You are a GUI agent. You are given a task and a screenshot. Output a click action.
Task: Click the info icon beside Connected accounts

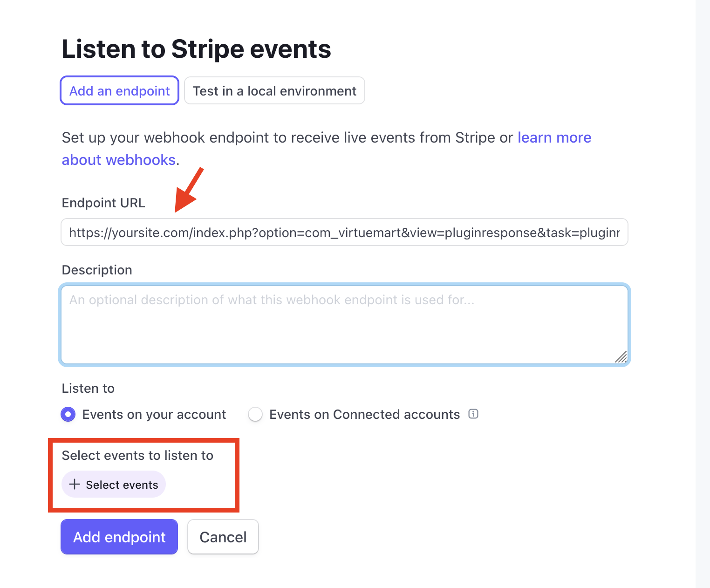point(473,414)
